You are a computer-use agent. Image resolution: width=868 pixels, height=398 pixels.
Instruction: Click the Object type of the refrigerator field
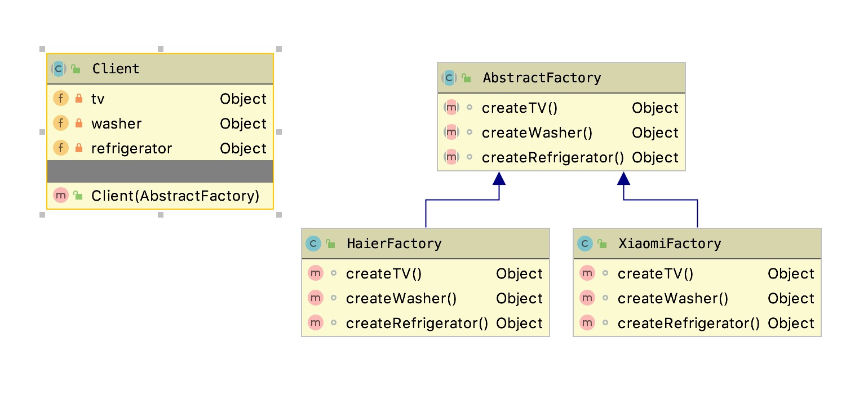243,148
